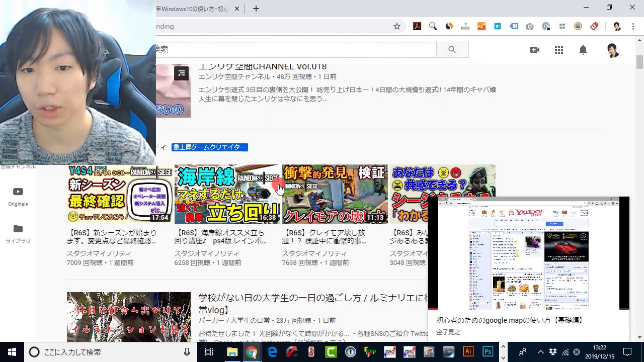Click the Cortana search box in taskbar

[x=111, y=352]
